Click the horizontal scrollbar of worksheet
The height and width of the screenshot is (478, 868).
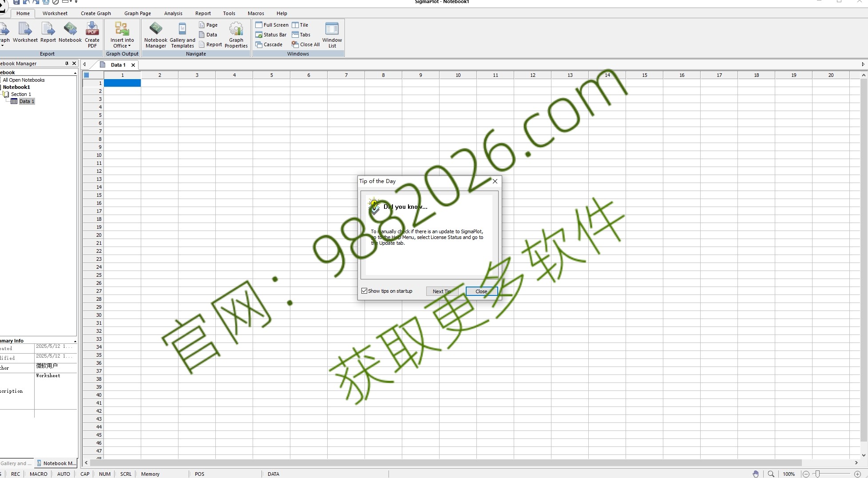coord(446,462)
